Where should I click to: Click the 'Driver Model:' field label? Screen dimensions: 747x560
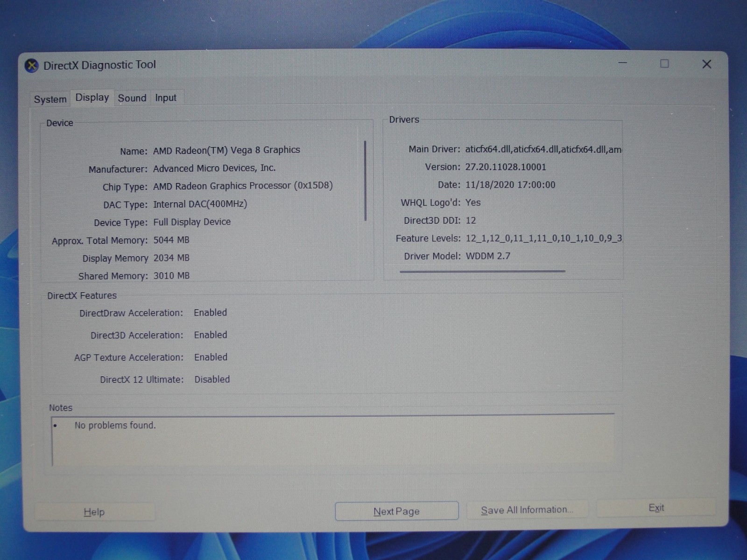coord(432,256)
